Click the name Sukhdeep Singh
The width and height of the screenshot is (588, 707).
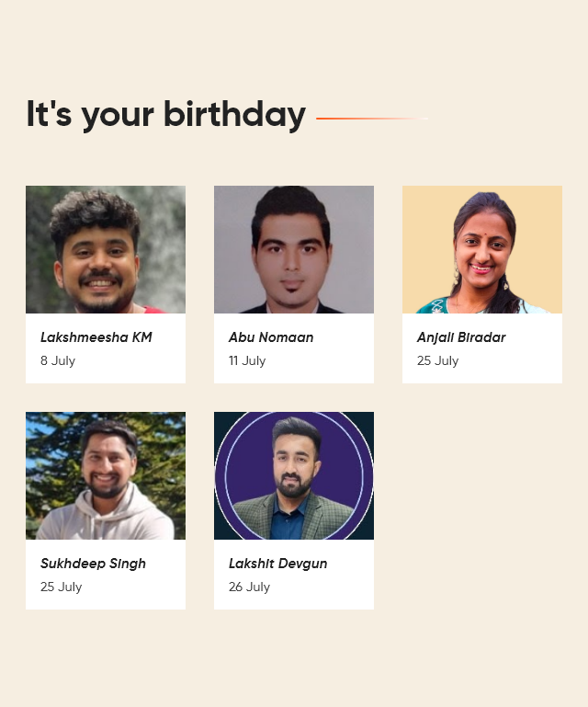coord(93,564)
